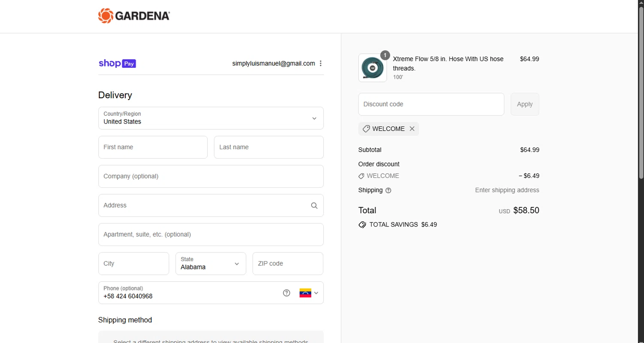Open Venezuela flag phone country selector

coord(309,293)
